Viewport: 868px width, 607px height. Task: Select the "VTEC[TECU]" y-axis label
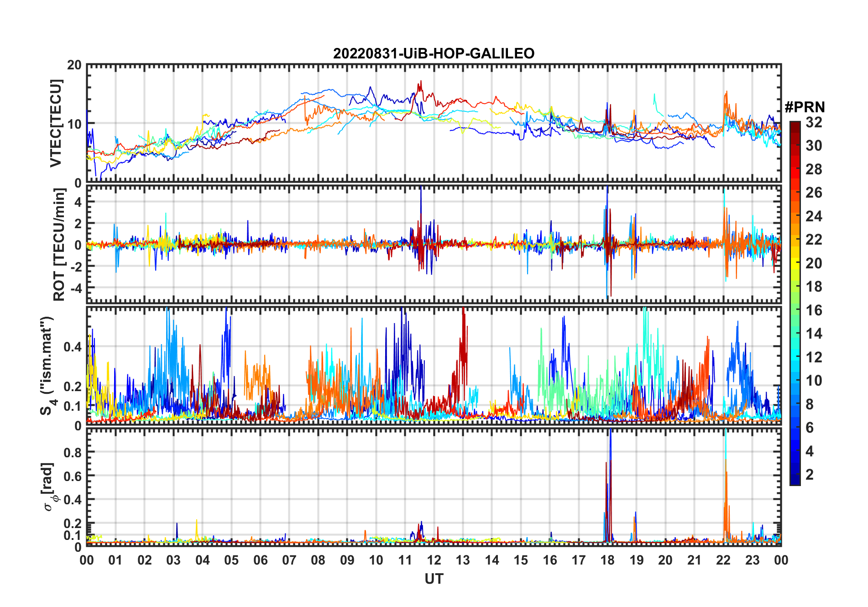click(56, 123)
